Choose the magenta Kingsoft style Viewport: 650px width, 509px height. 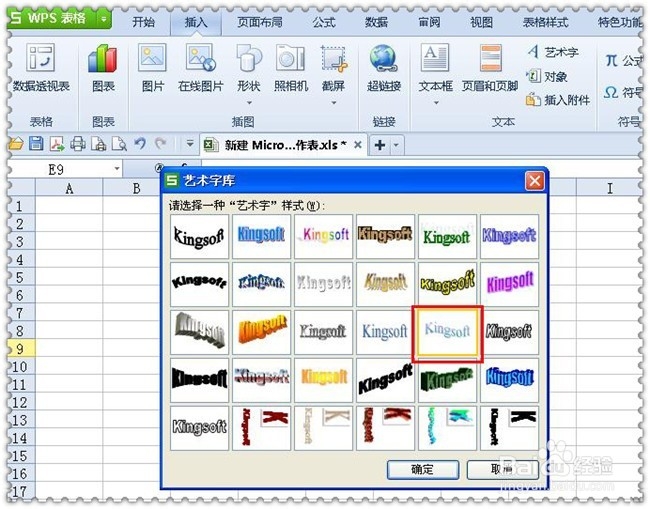pyautogui.click(x=509, y=284)
